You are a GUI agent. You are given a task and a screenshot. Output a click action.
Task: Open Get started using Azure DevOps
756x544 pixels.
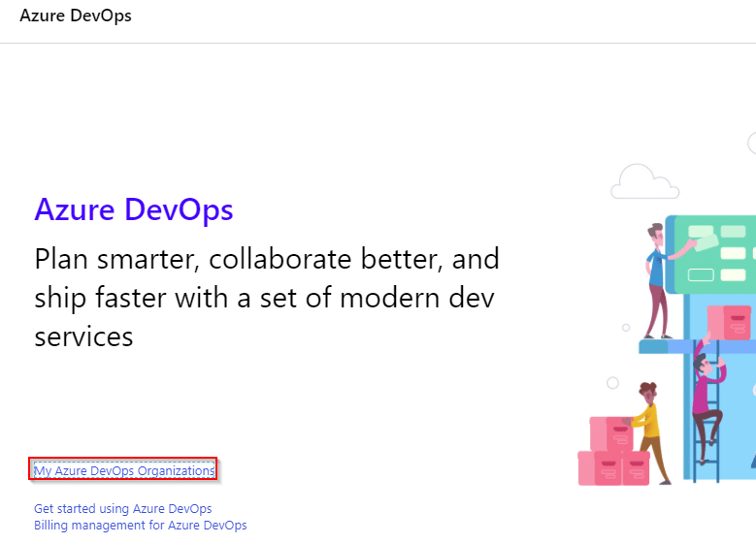[x=123, y=509]
